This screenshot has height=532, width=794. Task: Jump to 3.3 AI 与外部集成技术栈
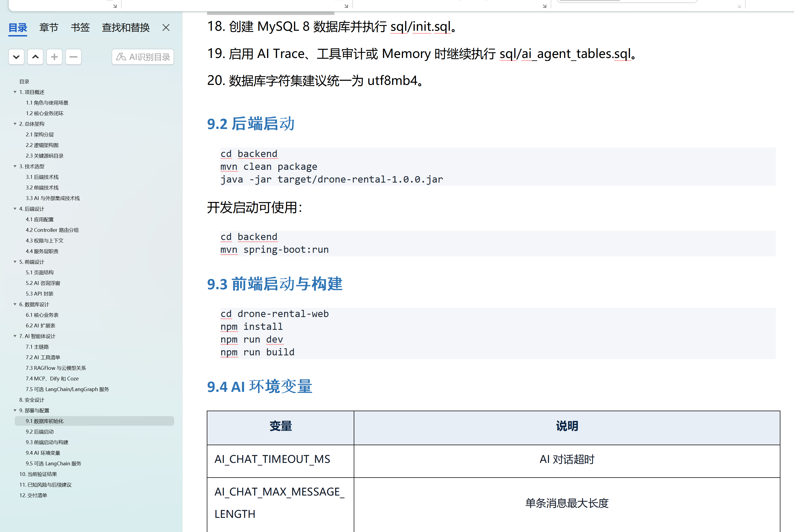53,198
